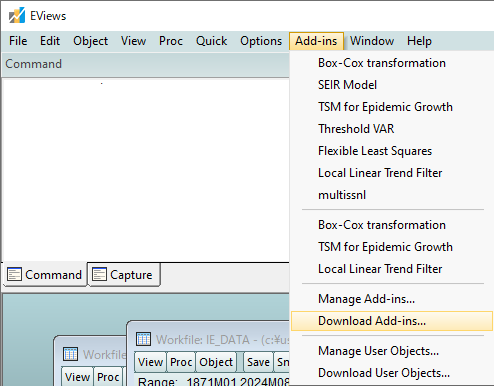Click Save button in IE_DATA workfile
Viewport: 494px width, 386px height.
point(258,362)
